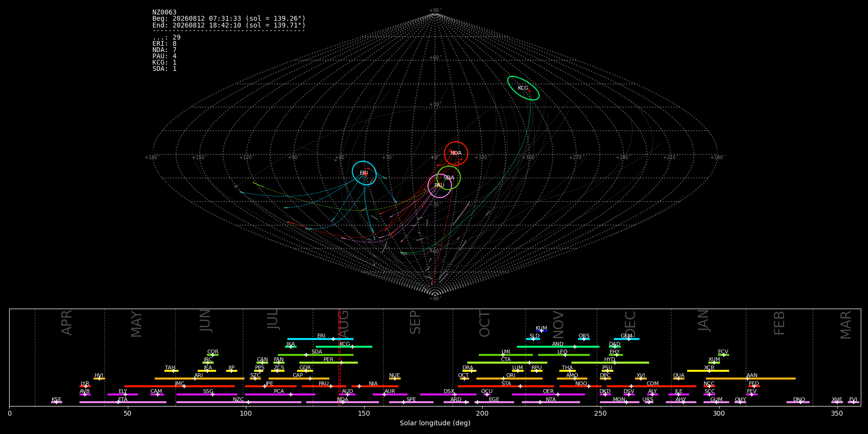Image resolution: width=868 pixels, height=434 pixels.
Task: Select the LEO shower label
Action: click(x=562, y=352)
